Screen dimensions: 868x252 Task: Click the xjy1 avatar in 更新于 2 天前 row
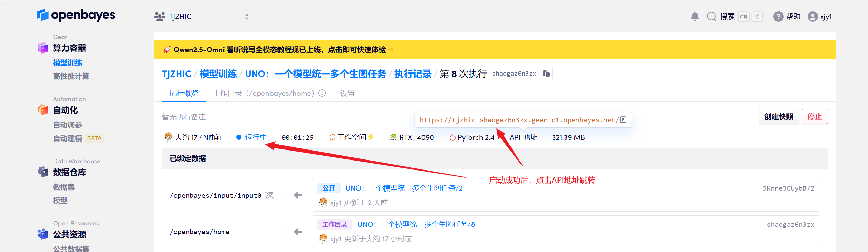(323, 202)
